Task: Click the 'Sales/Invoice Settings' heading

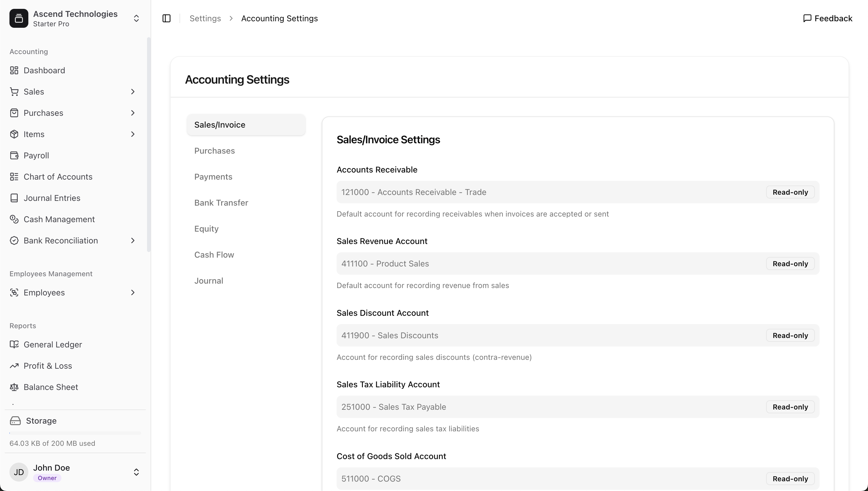Action: 388,140
